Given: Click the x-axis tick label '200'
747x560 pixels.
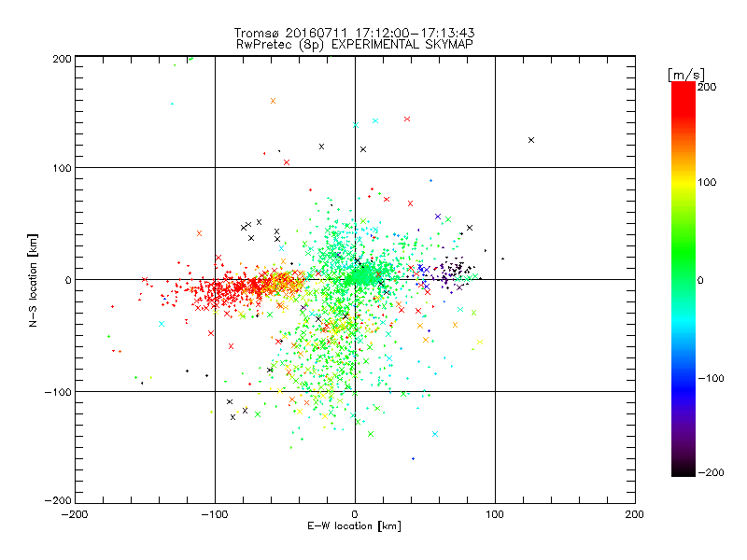Looking at the screenshot, I should click(635, 514).
